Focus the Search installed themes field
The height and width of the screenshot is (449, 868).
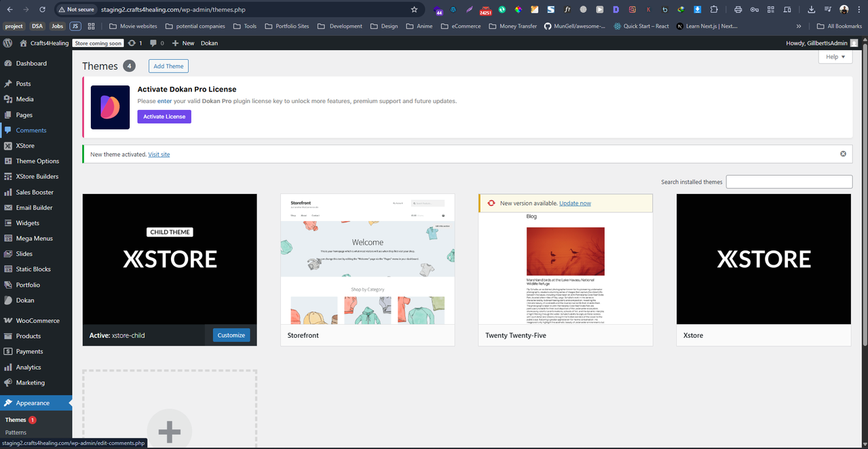[x=789, y=182]
